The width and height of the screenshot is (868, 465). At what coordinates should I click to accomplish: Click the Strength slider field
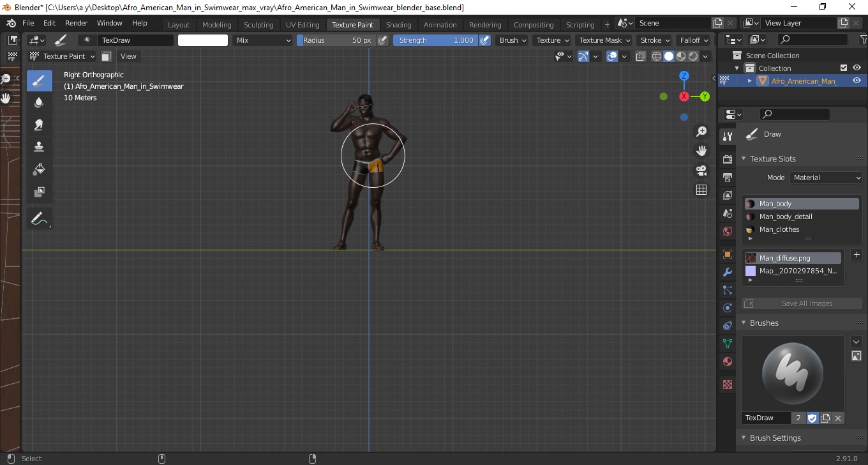pos(435,40)
